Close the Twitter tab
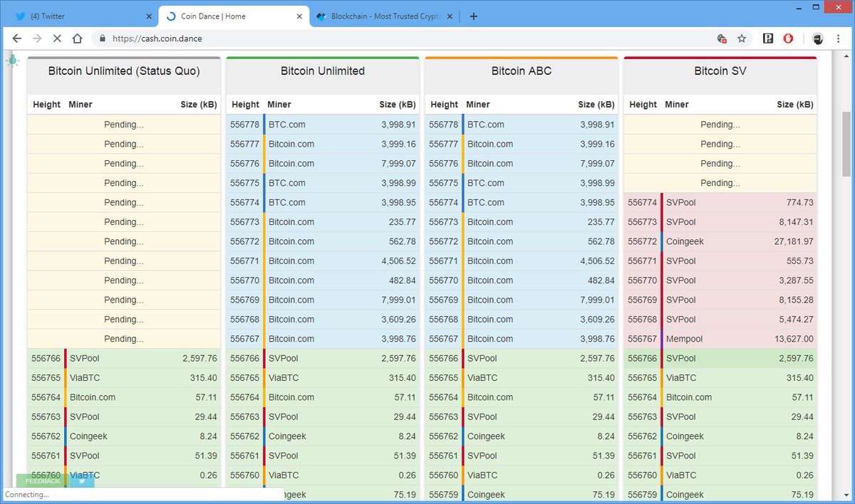The width and height of the screenshot is (855, 504). click(x=148, y=16)
